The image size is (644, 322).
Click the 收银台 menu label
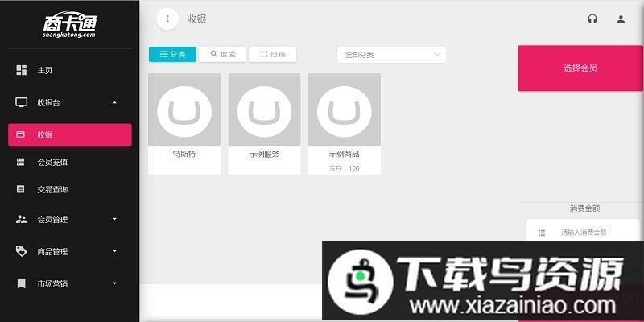(49, 103)
